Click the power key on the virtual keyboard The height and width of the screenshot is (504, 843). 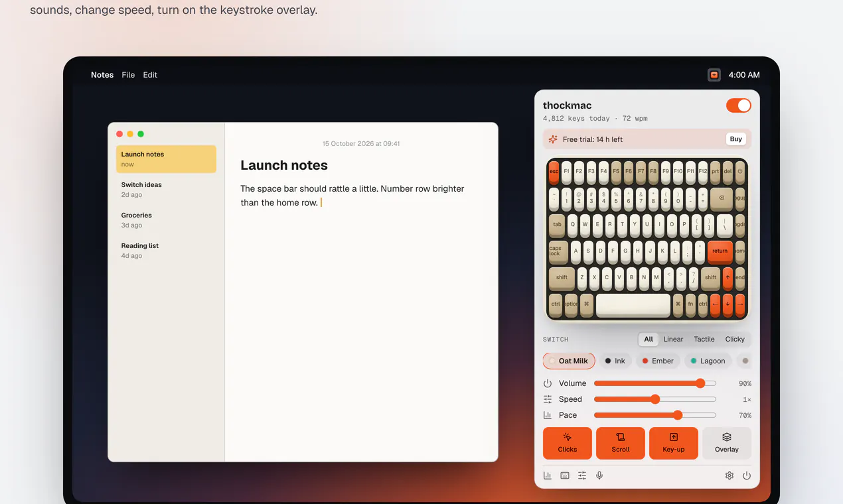point(740,171)
